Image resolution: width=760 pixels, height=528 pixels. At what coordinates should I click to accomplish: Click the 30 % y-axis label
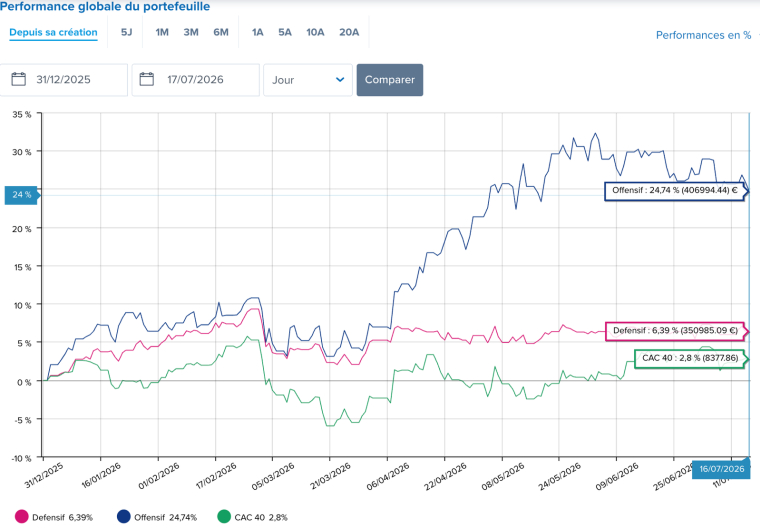22,152
